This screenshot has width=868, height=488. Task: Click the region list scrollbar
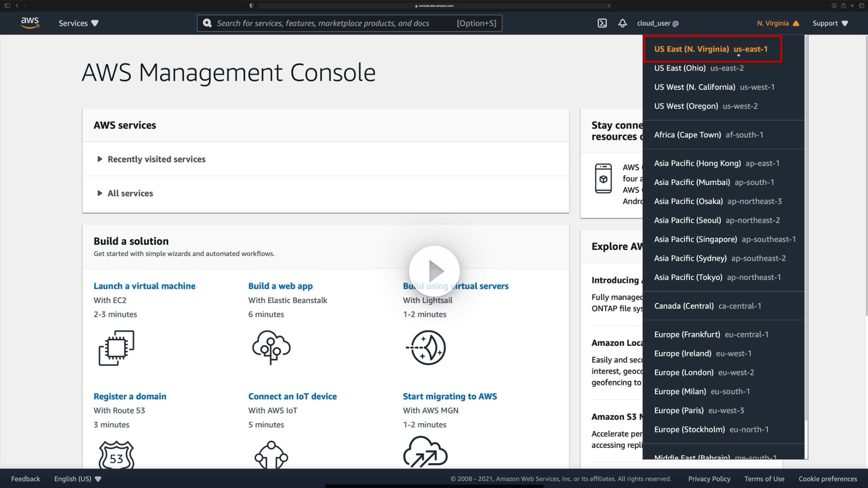[806, 229]
